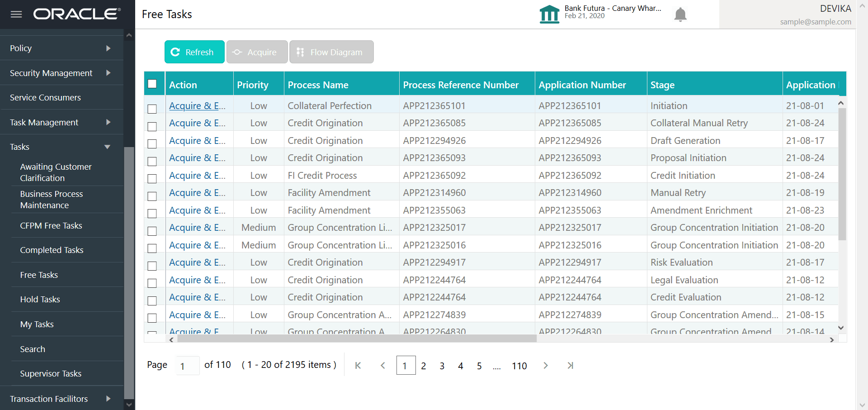The image size is (868, 410).
Task: Navigate to page 5
Action: tap(479, 366)
